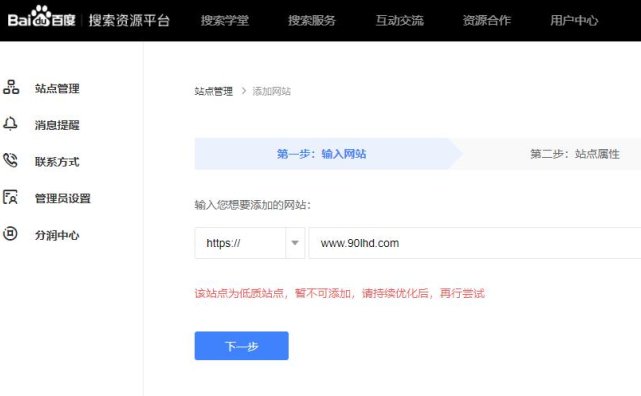Viewport: 641px width, 396px height.
Task: Open 站点管理 in the sidebar
Action: (x=57, y=88)
